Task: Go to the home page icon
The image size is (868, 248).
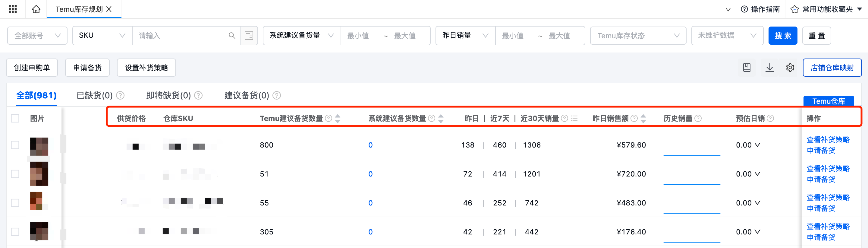Action: pos(36,9)
